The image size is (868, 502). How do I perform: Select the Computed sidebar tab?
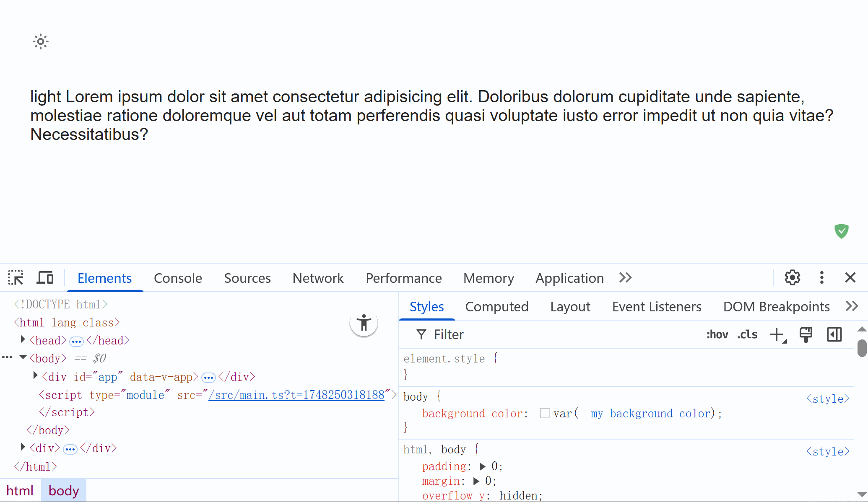click(x=496, y=307)
